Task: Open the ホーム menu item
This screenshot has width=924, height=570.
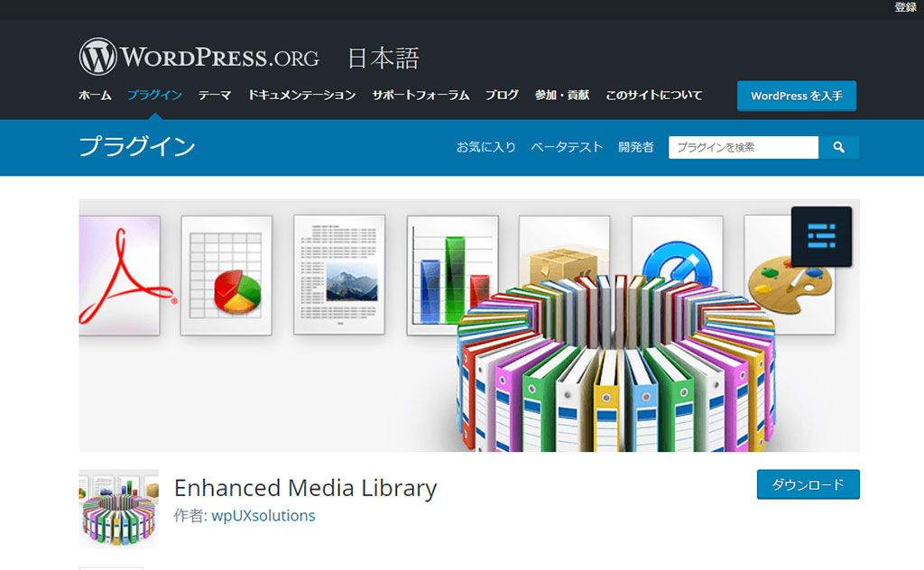Action: point(95,96)
